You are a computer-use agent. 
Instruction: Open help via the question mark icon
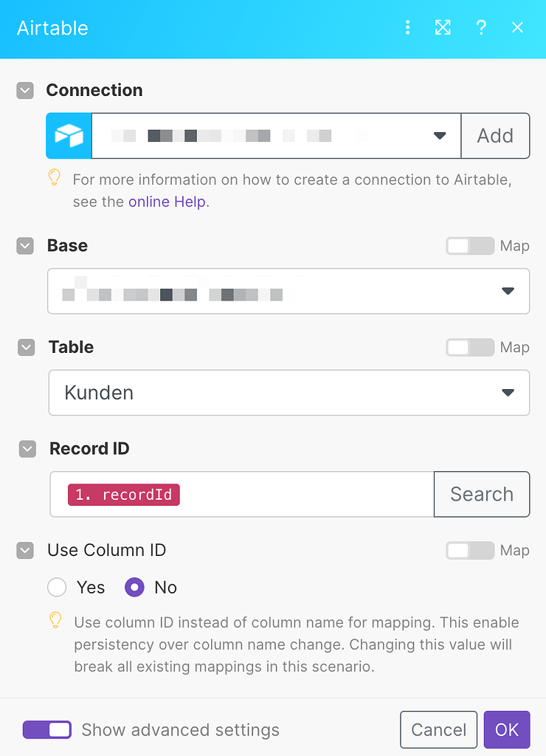click(x=481, y=27)
